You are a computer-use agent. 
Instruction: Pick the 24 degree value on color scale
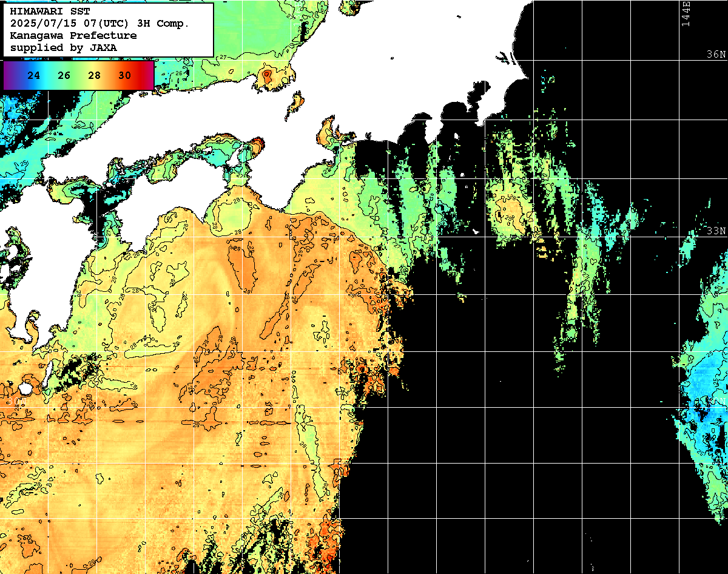click(x=34, y=76)
